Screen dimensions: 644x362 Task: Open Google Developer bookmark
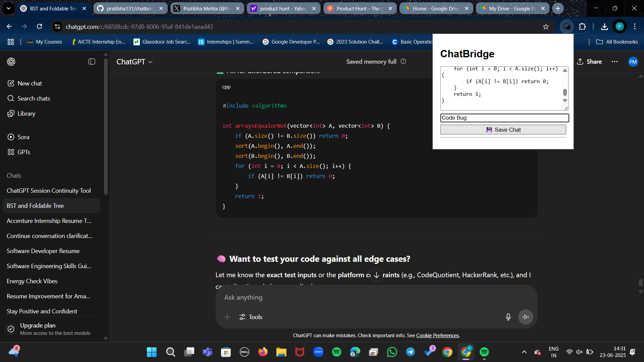click(291, 42)
